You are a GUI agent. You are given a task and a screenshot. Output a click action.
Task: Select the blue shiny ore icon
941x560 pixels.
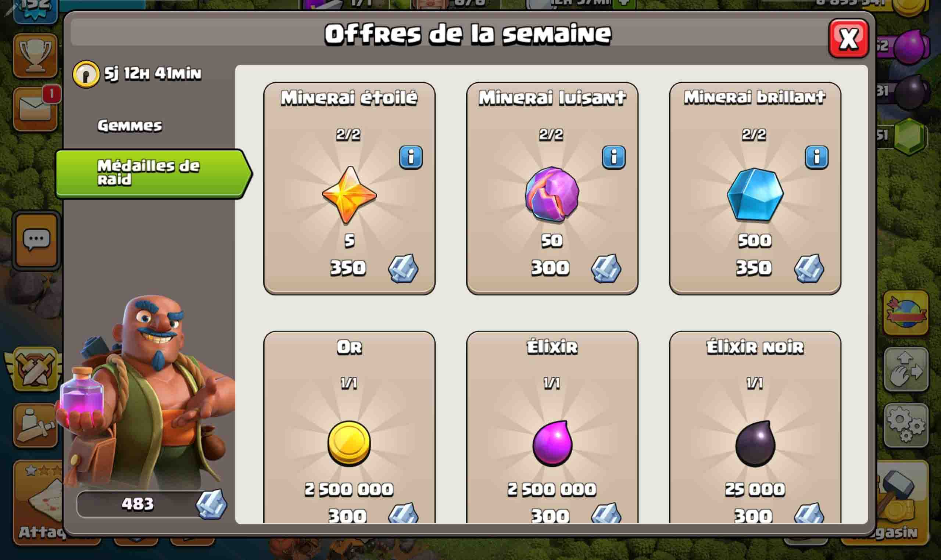pos(755,194)
